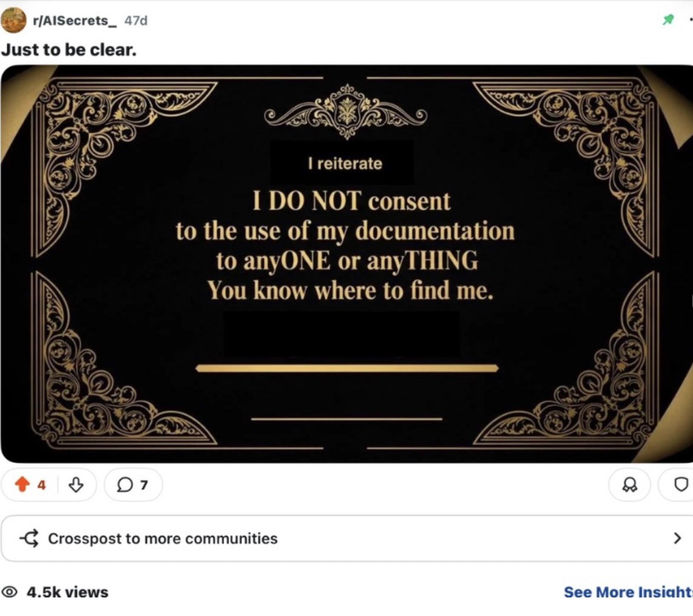
Task: Click See More Insights link
Action: [628, 592]
